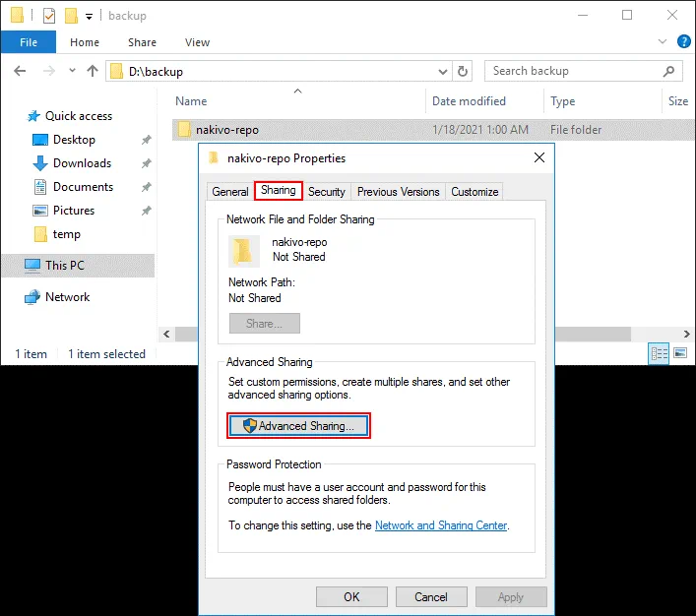This screenshot has width=696, height=616.
Task: Open the Previous Versions tab
Action: (398, 192)
